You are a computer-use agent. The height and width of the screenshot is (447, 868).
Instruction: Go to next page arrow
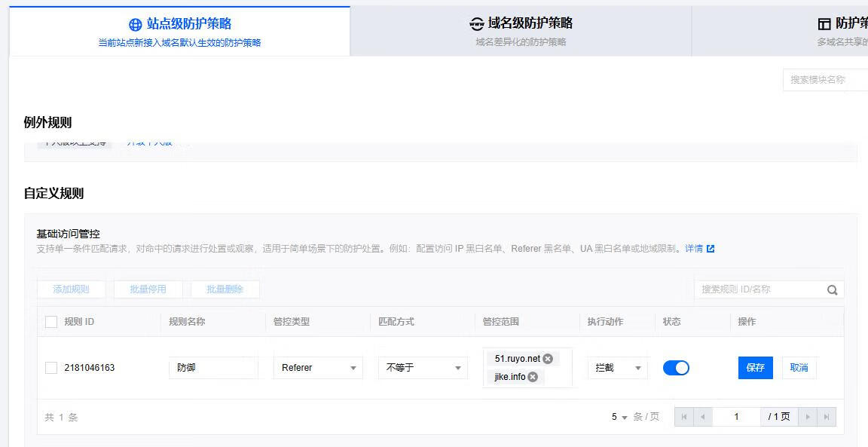pyautogui.click(x=808, y=417)
